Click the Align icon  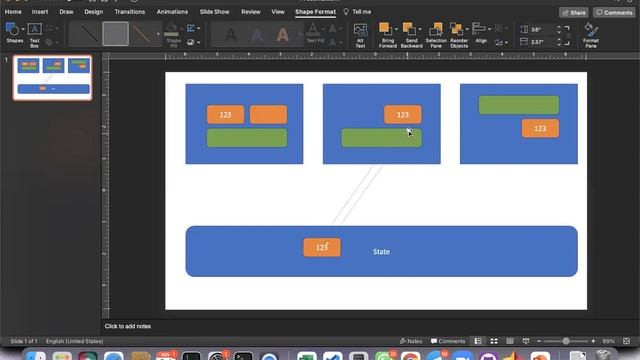coord(479,29)
